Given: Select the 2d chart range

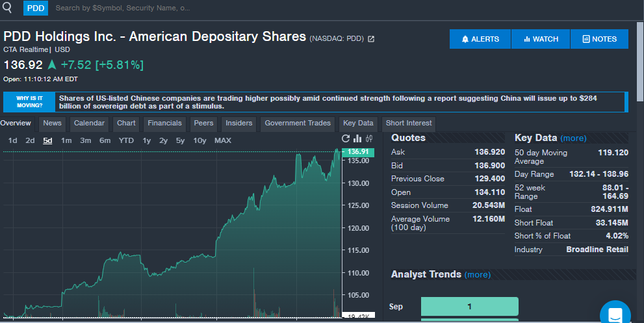Looking at the screenshot, I should 30,140.
